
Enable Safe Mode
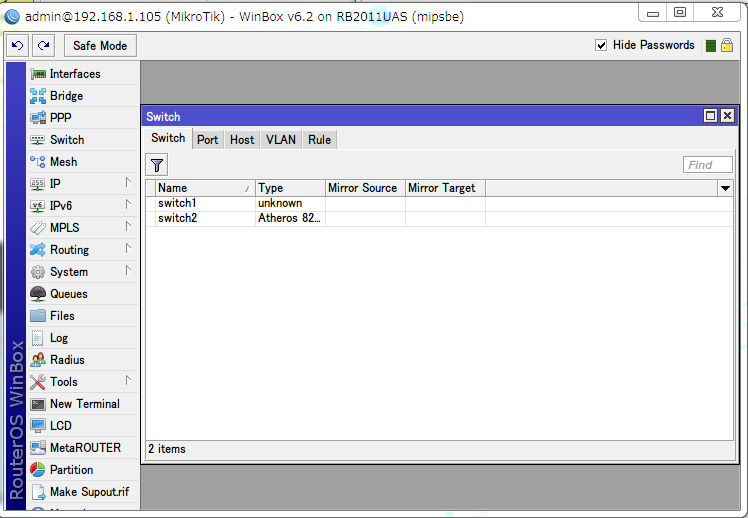tap(100, 46)
